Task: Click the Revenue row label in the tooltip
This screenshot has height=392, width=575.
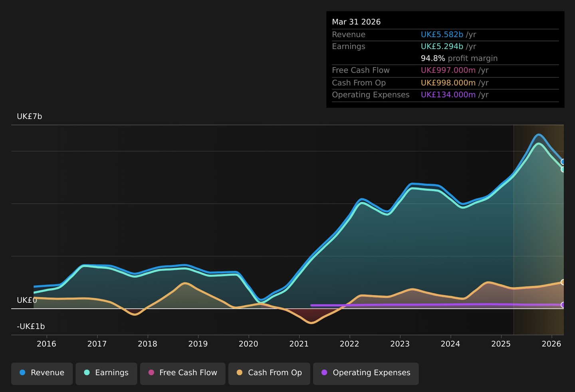Action: [x=349, y=35]
